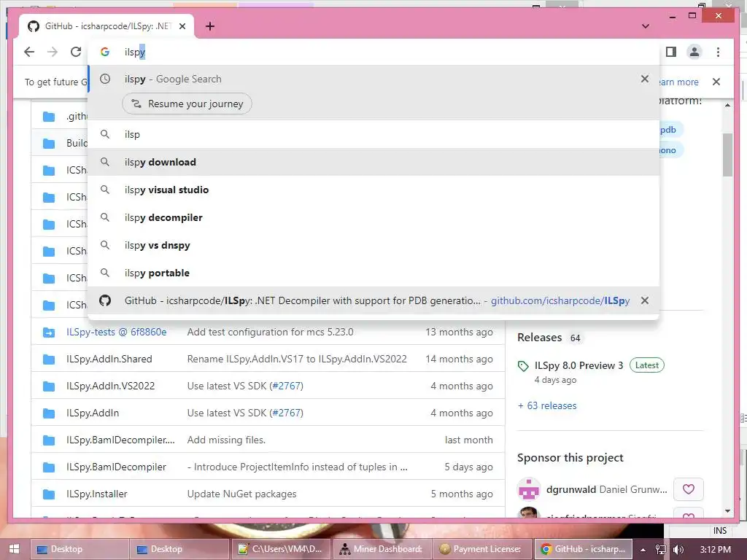Open the Windows Start button

point(14,549)
